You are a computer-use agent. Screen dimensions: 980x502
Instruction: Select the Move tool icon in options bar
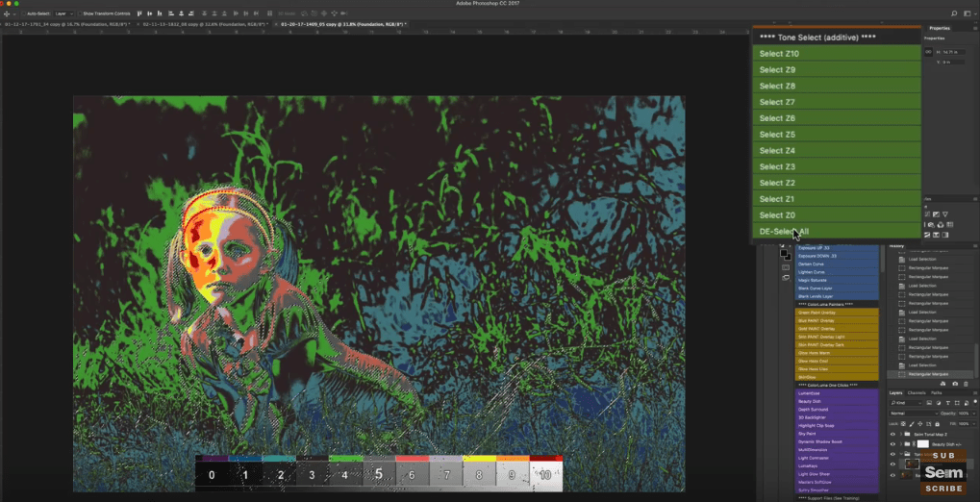[x=7, y=13]
